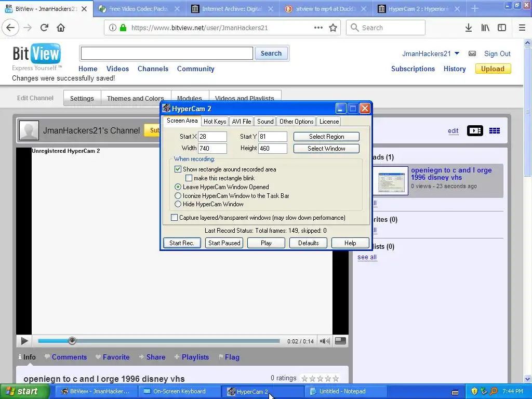Viewport: 532px width, 399px height.
Task: Click Select Region in HyperCam
Action: pos(326,137)
